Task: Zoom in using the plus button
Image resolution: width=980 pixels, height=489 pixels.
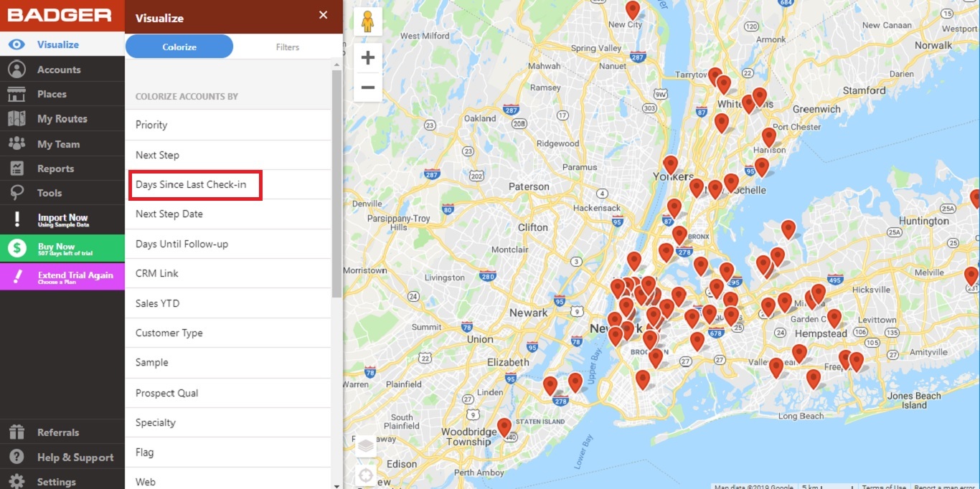Action: coord(367,57)
